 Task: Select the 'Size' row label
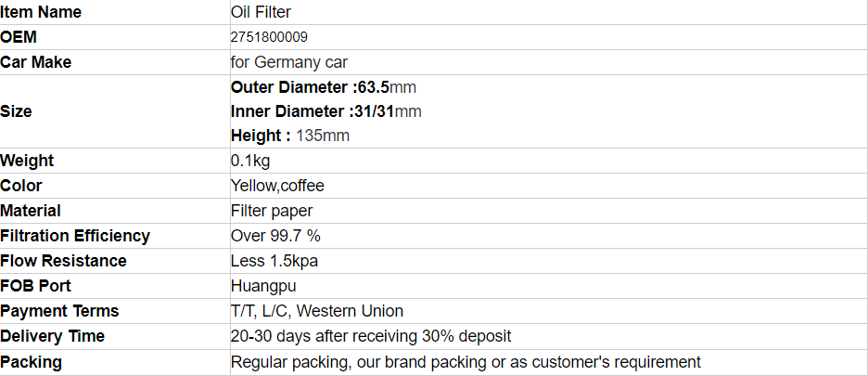click(16, 111)
